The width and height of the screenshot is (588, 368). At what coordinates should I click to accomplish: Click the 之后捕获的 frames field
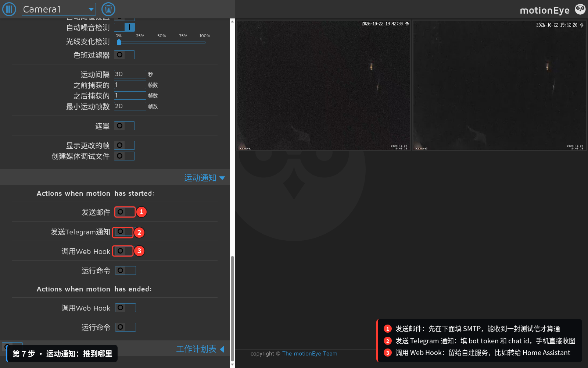(130, 95)
